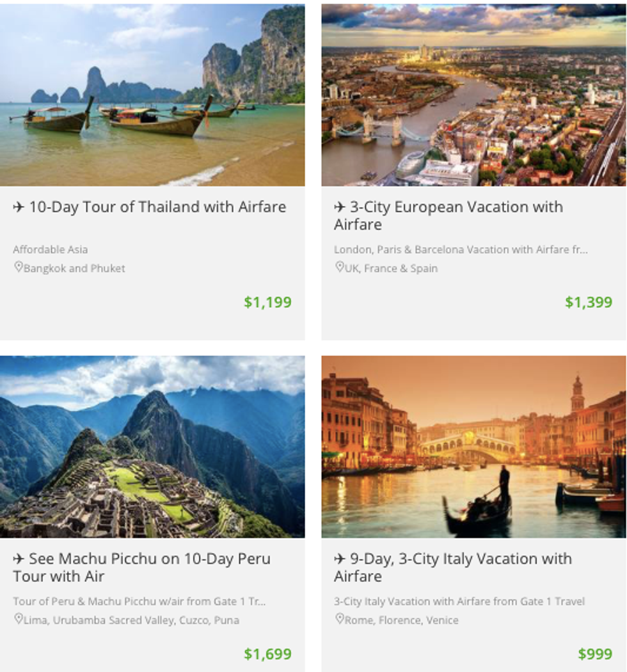This screenshot has height=672, width=627.
Task: Click location pin next to Lima, Urubamba
Action: [x=18, y=619]
